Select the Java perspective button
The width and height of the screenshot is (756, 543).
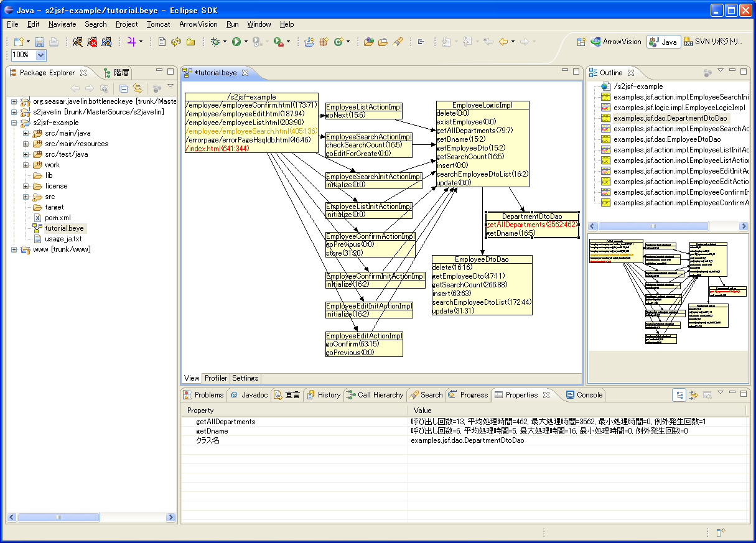coord(663,42)
